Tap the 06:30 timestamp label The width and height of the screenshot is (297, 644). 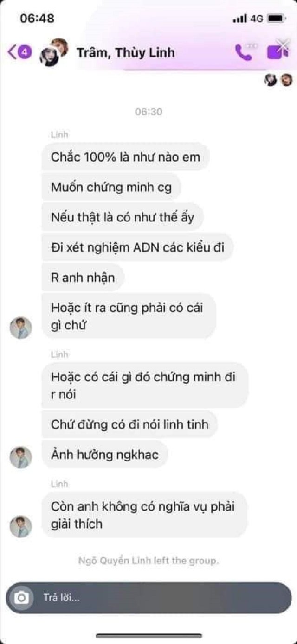click(x=148, y=112)
